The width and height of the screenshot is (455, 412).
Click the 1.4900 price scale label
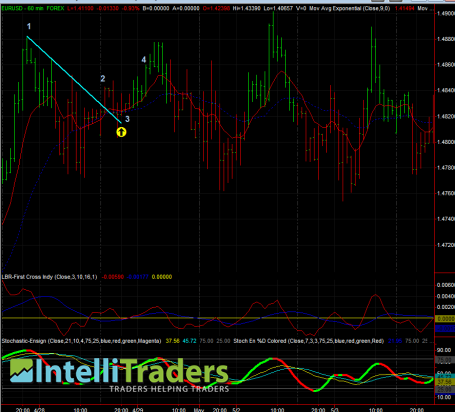pyautogui.click(x=446, y=13)
